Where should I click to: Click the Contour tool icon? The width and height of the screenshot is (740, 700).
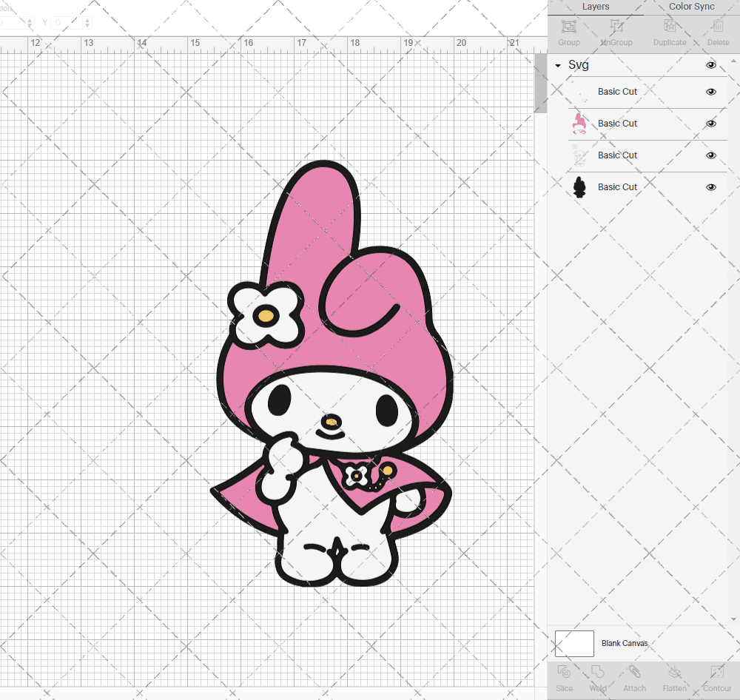point(717,672)
